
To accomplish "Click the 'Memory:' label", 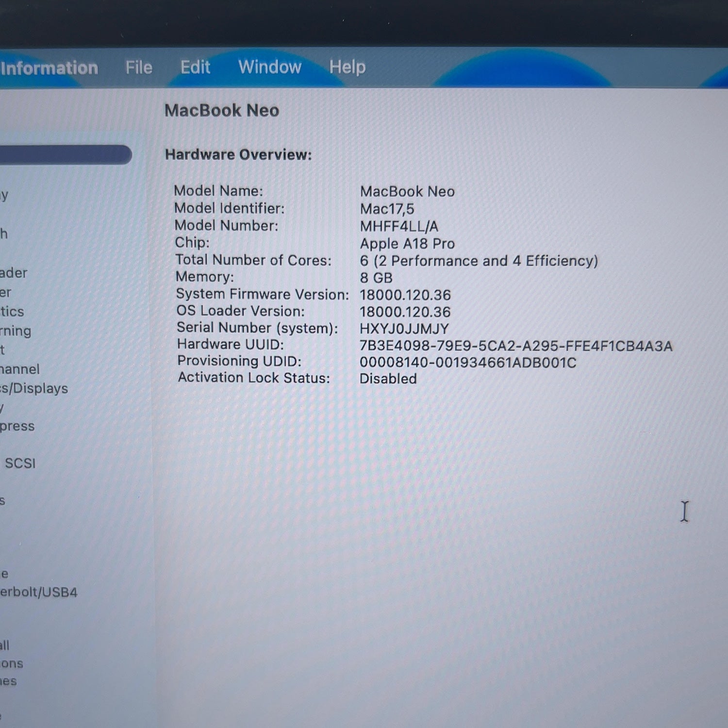I will pyautogui.click(x=205, y=277).
